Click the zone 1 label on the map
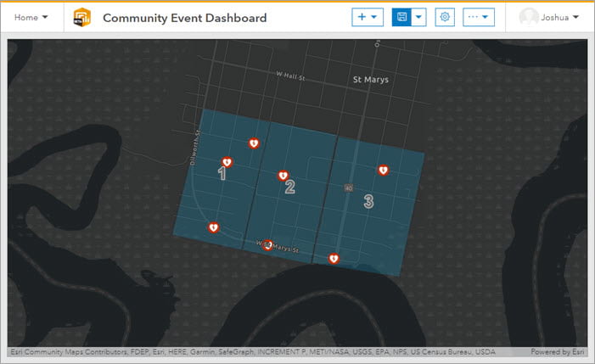This screenshot has width=595, height=364. tap(222, 174)
